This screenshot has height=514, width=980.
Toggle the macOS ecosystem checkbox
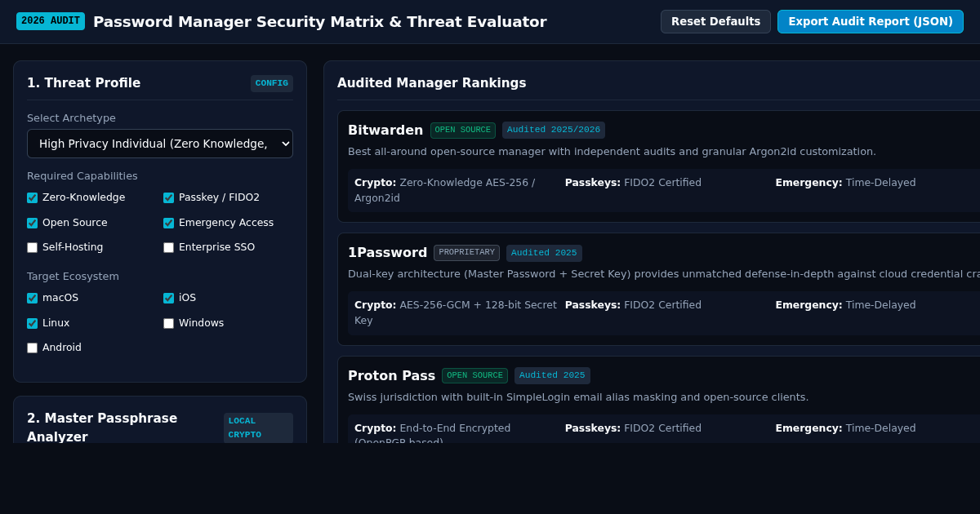pyautogui.click(x=32, y=298)
